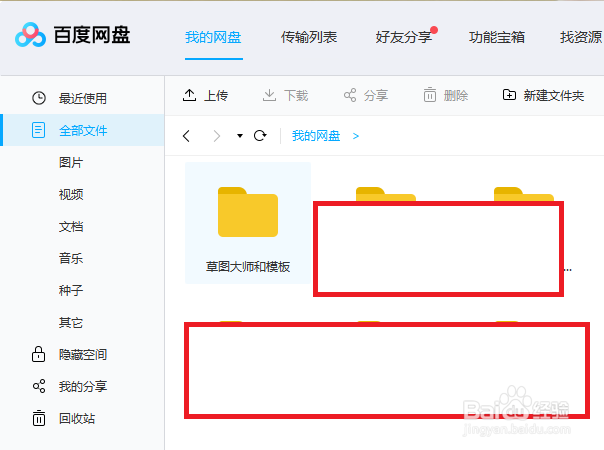The image size is (604, 450).
Task: Navigate back with the left arrow
Action: (x=186, y=136)
